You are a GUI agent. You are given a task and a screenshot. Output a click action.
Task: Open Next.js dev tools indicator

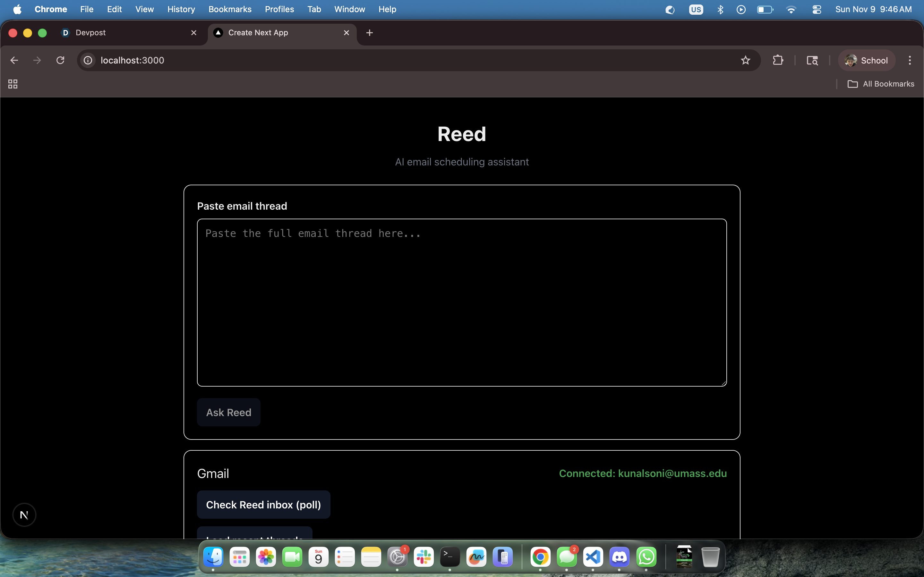point(24,515)
